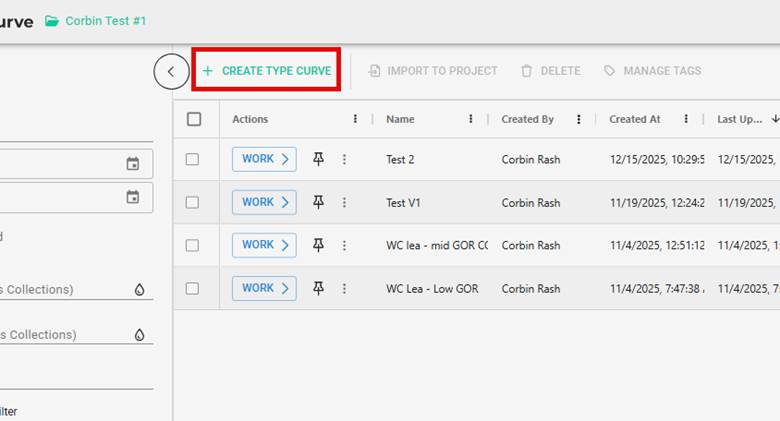This screenshot has height=421, width=780.
Task: Click Create Type Curve button
Action: pos(267,71)
